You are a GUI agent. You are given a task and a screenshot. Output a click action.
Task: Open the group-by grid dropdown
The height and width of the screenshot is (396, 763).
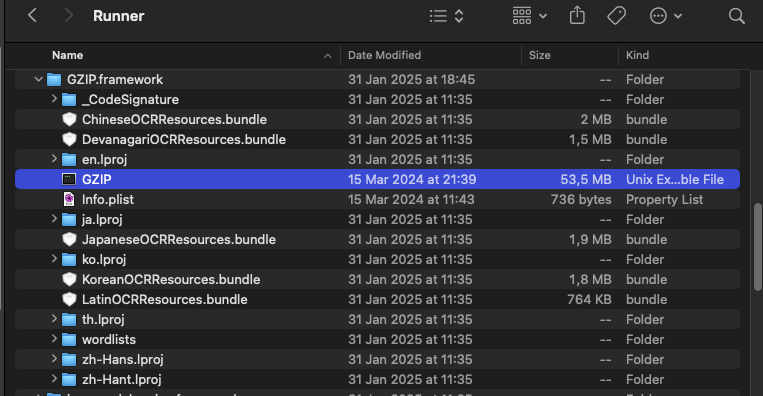tap(529, 16)
